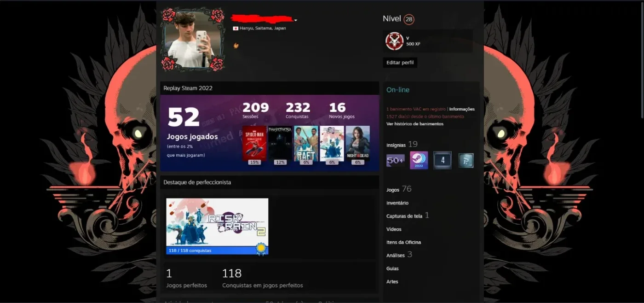Open the Vídeos link
This screenshot has width=644, height=303.
(x=394, y=229)
